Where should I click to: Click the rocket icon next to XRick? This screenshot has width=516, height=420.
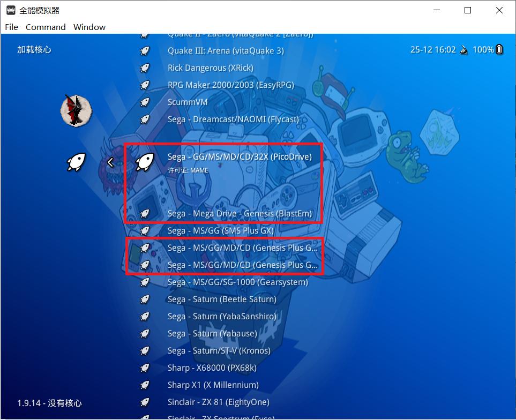tap(145, 68)
